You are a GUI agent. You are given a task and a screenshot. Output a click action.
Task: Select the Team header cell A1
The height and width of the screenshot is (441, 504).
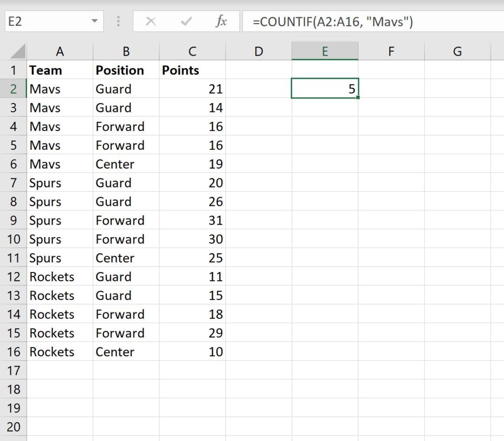coord(60,70)
